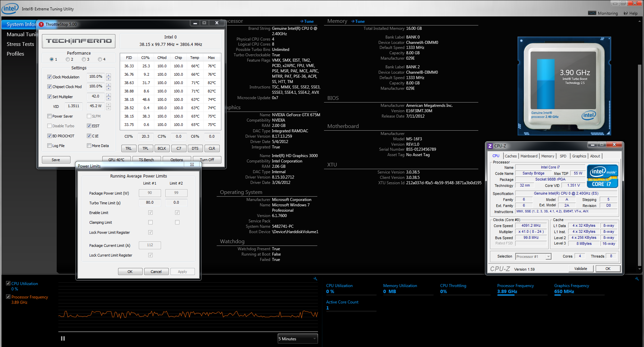Image resolution: width=644 pixels, height=347 pixels.
Task: Switch to the Mainboard tab in CPU-Z
Action: [x=529, y=156]
